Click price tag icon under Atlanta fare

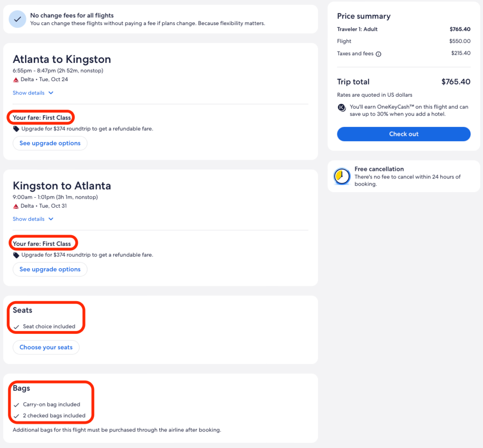click(x=17, y=129)
